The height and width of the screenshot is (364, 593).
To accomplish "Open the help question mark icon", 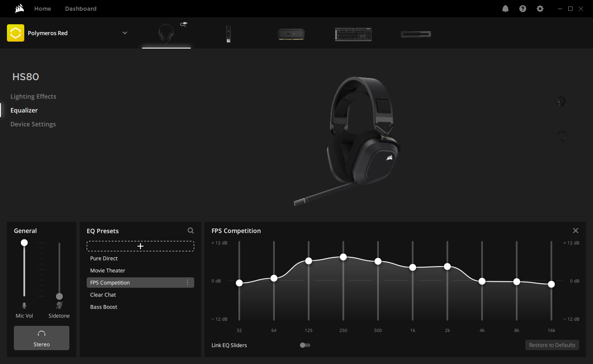I will [x=522, y=9].
